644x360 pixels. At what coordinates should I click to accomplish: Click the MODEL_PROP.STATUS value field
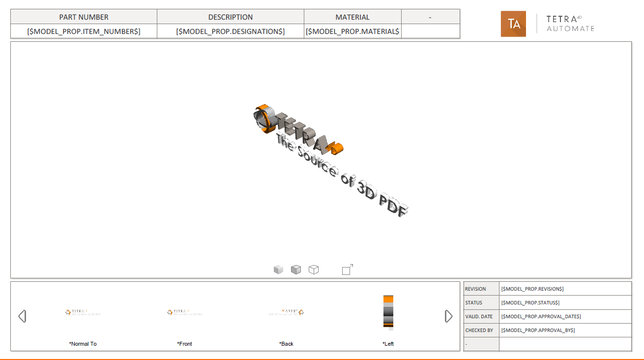point(565,302)
